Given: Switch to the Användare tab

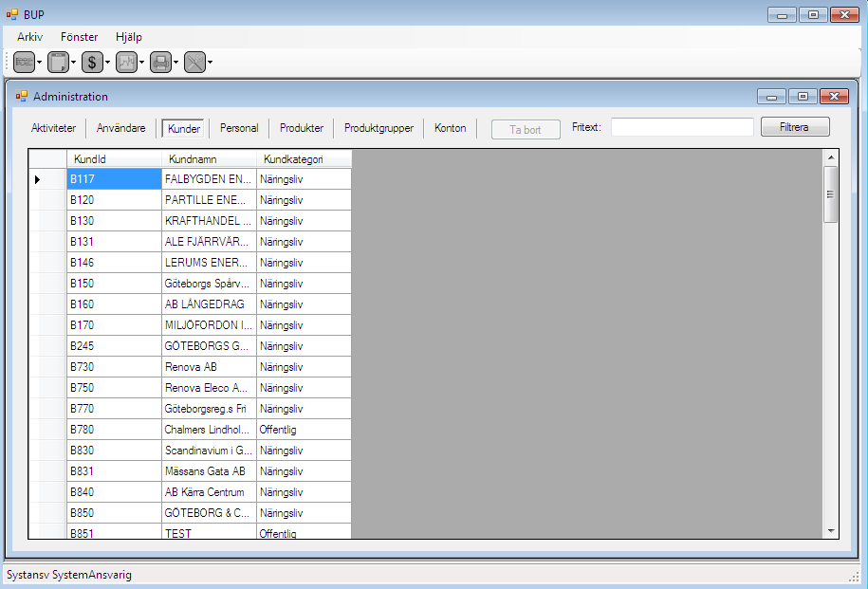Looking at the screenshot, I should coord(121,128).
